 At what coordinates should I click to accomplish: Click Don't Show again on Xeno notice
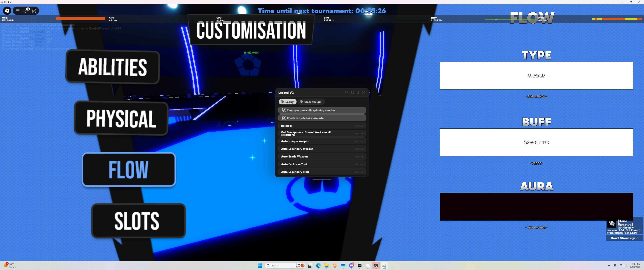[624, 238]
